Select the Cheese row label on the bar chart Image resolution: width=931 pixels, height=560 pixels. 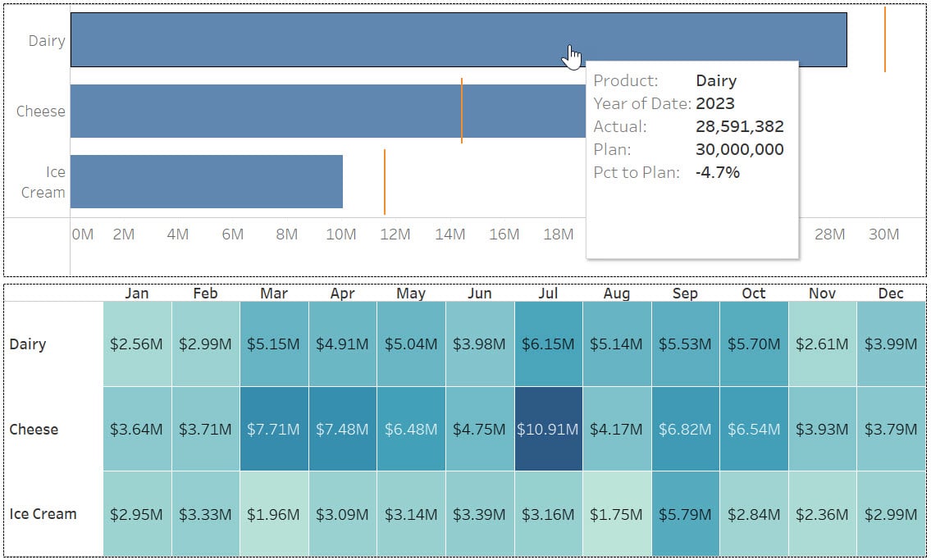click(40, 111)
